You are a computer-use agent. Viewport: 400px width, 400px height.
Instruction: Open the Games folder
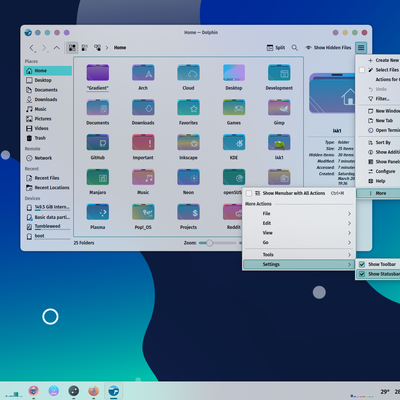[x=234, y=112]
